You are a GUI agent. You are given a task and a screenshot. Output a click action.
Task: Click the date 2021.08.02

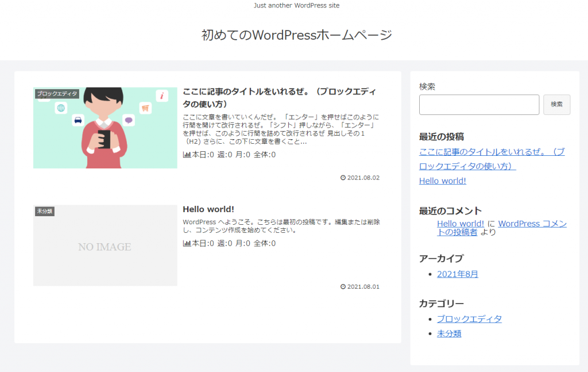[363, 178]
